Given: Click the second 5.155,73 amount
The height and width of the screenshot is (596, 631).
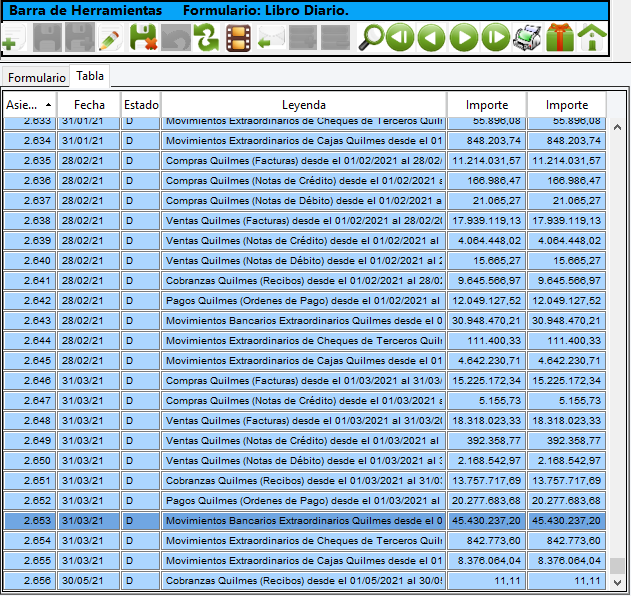Looking at the screenshot, I should (567, 400).
